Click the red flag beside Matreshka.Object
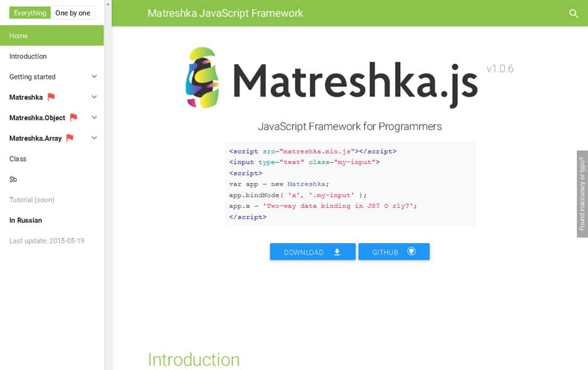The height and width of the screenshot is (370, 588). [x=73, y=117]
